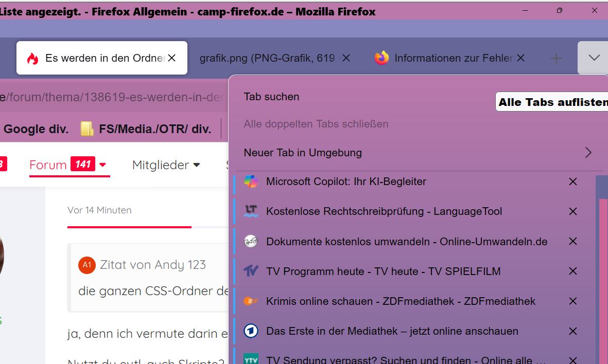Close the 'Es werden in den Ordner' tab
This screenshot has height=364, width=608.
(172, 58)
